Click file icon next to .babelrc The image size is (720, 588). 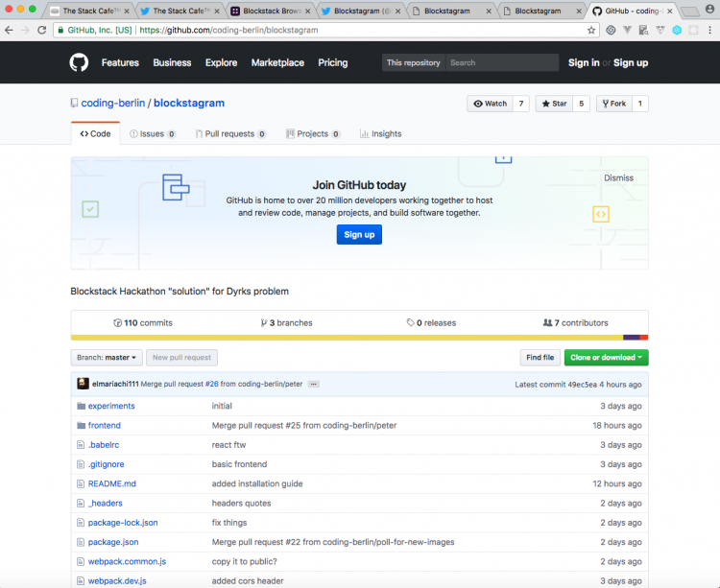tap(81, 445)
